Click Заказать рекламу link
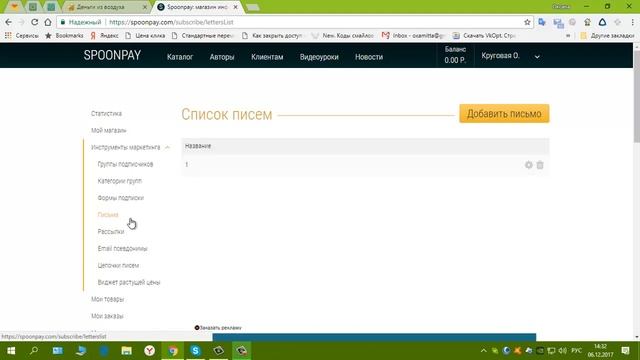640x360 pixels. coord(218,328)
